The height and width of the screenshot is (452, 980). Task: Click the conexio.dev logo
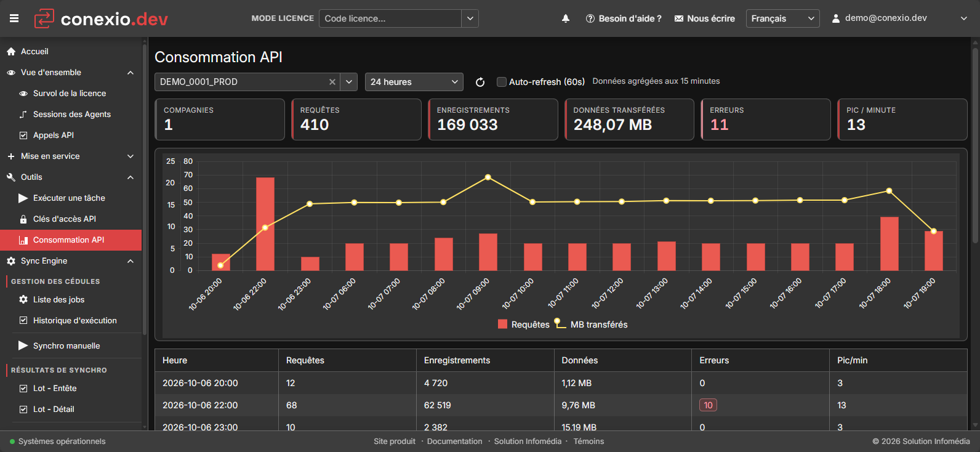coord(101,18)
